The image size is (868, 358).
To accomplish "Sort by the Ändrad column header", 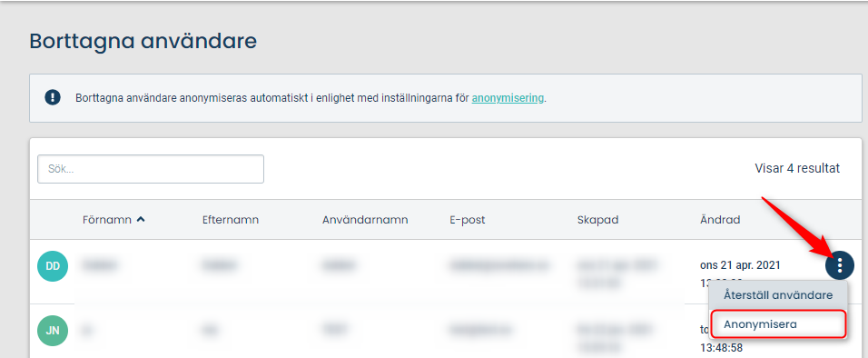I will (x=720, y=220).
